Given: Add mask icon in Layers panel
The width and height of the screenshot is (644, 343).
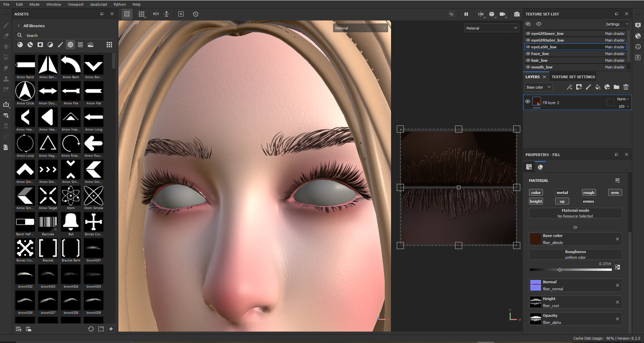Looking at the screenshot, I should (579, 87).
